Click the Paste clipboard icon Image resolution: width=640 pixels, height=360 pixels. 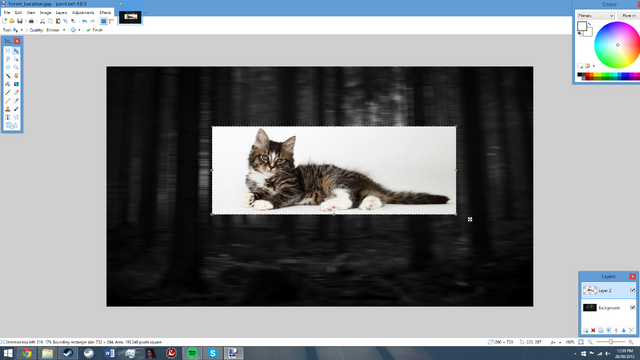(58, 21)
